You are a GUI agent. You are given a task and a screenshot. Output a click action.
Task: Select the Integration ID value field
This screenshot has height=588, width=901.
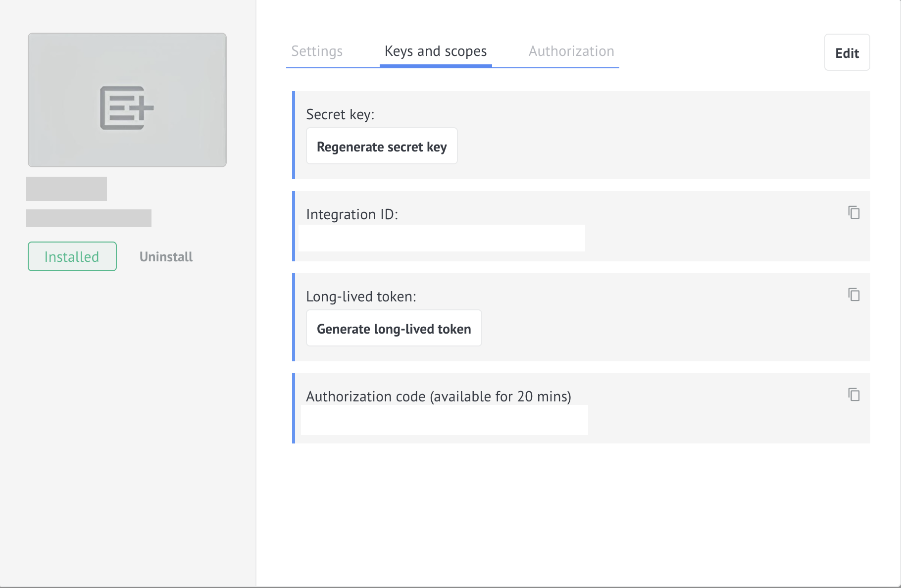point(442,238)
